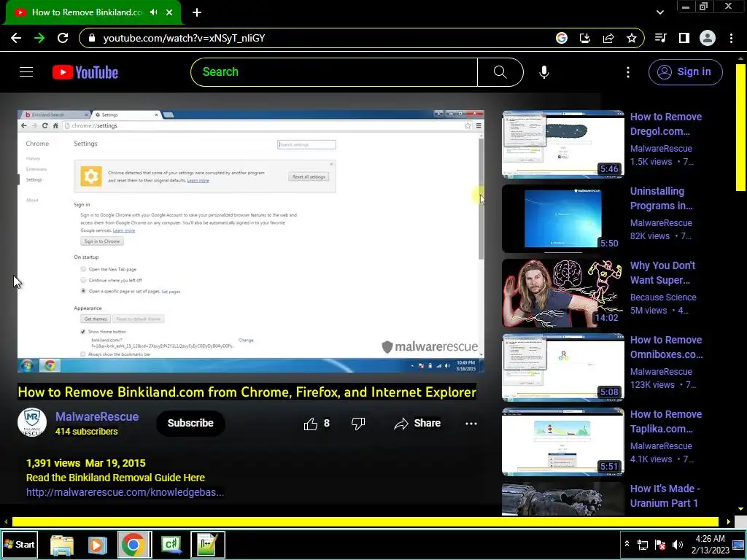The image size is (747, 560).
Task: Click the taskbar clock showing 4:26 AM
Action: (x=710, y=544)
